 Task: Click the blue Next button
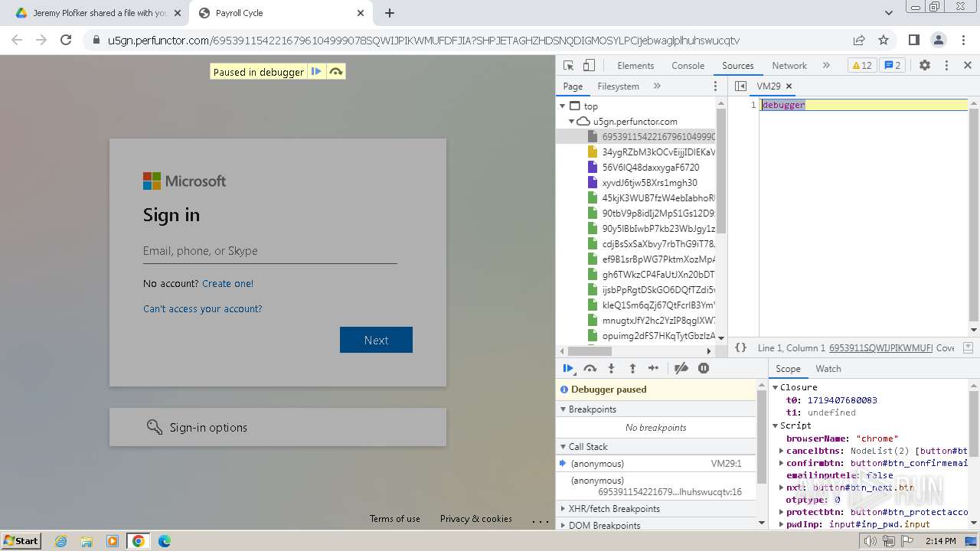[x=376, y=340]
